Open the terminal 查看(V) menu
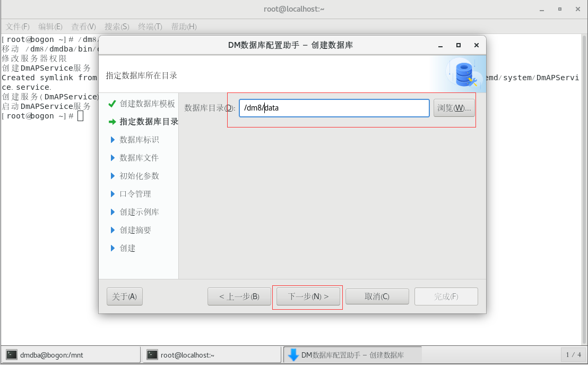Image resolution: width=588 pixels, height=365 pixels. pyautogui.click(x=84, y=27)
